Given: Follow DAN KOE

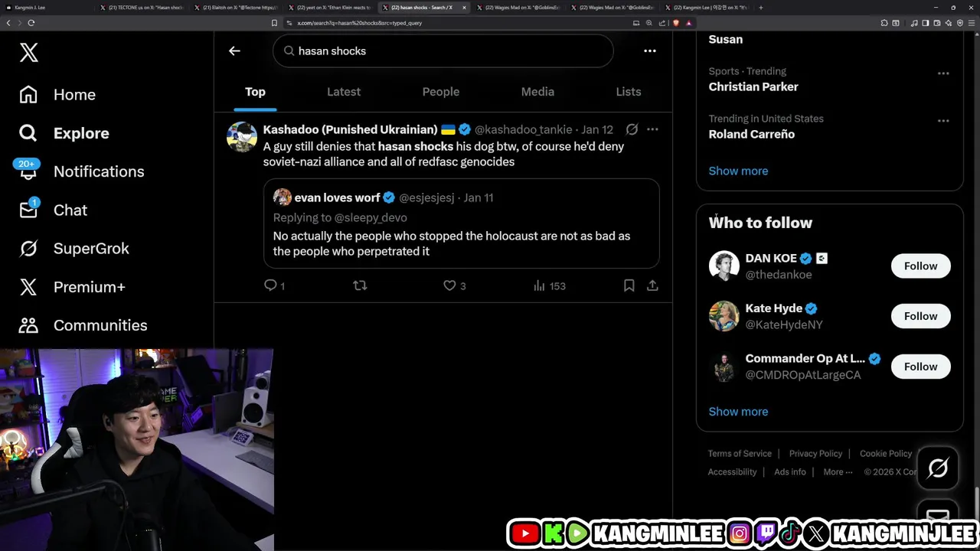Looking at the screenshot, I should 920,266.
